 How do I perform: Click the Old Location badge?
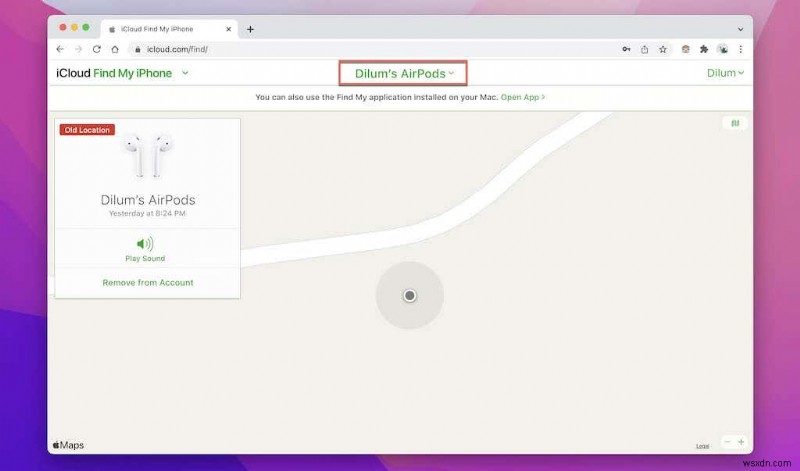coord(87,130)
